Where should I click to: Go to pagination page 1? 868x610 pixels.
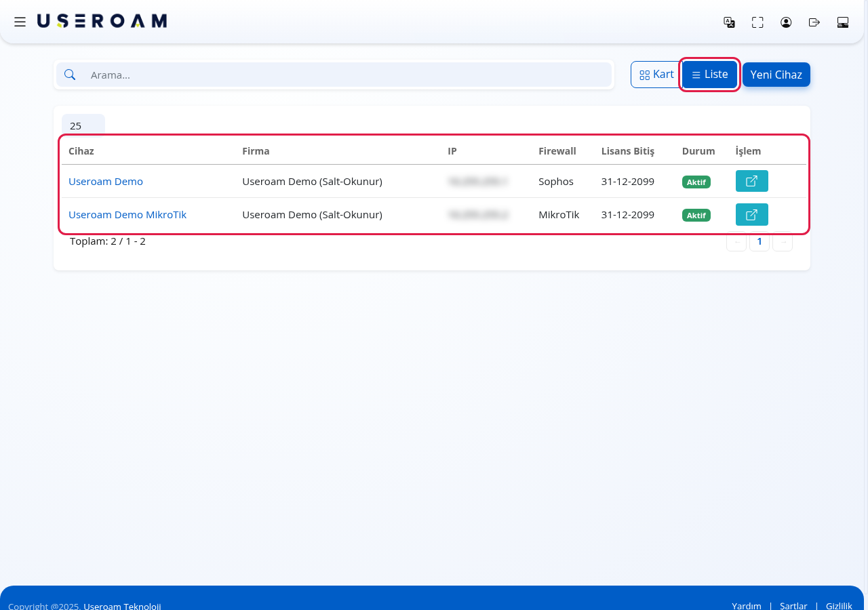click(759, 241)
